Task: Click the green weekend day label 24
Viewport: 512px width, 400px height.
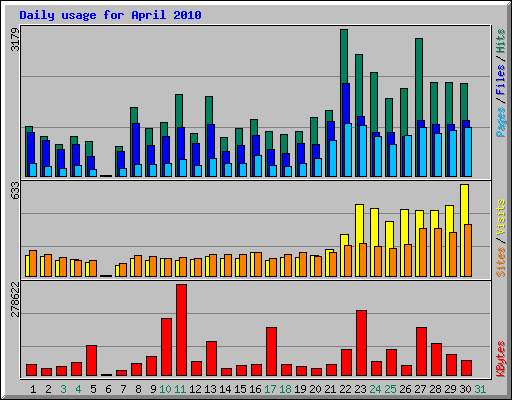Action: [375, 389]
